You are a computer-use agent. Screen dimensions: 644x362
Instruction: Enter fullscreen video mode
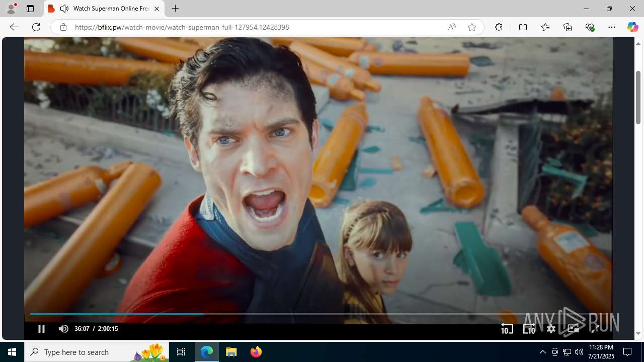(595, 329)
